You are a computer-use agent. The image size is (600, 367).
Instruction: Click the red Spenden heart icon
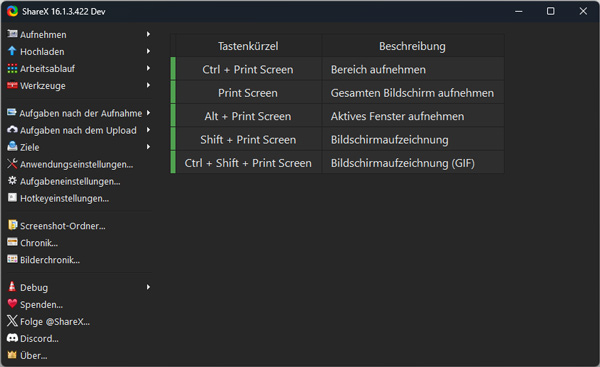pos(12,304)
